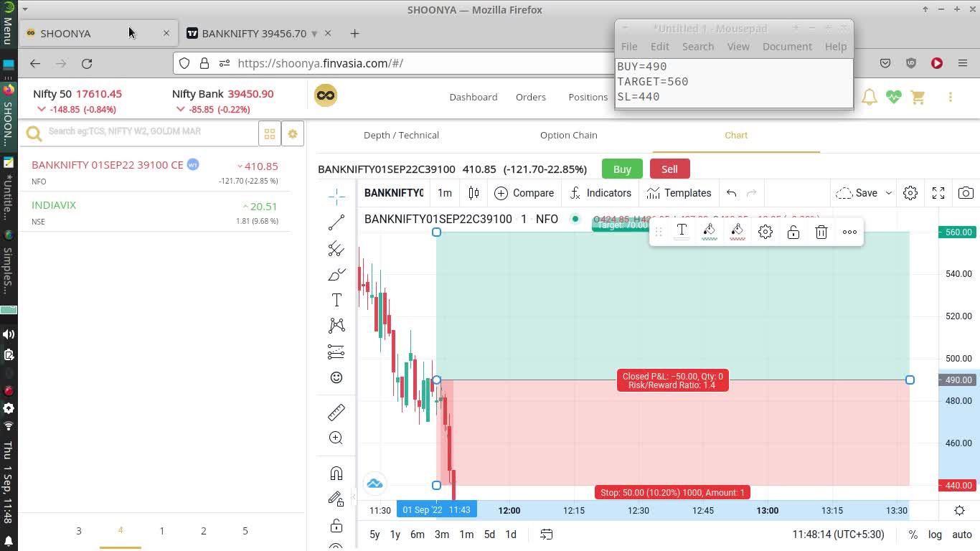Open chart settings gear in top toolbar
This screenshot has height=551, width=980.
coord(910,193)
